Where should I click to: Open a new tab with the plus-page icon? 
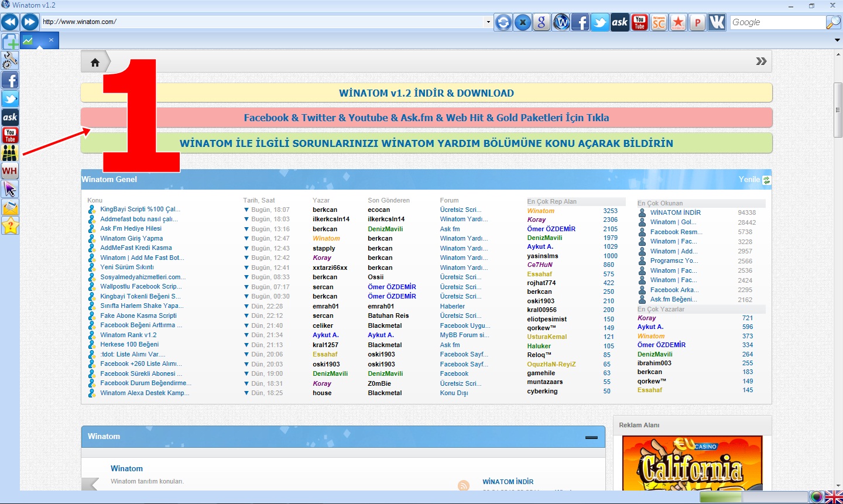point(10,41)
